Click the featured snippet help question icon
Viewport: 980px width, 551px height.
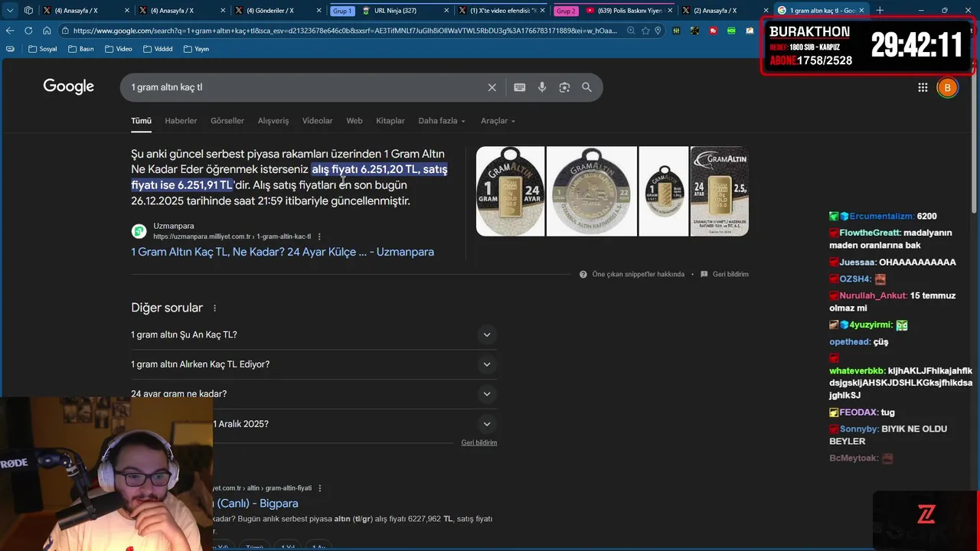(x=583, y=274)
